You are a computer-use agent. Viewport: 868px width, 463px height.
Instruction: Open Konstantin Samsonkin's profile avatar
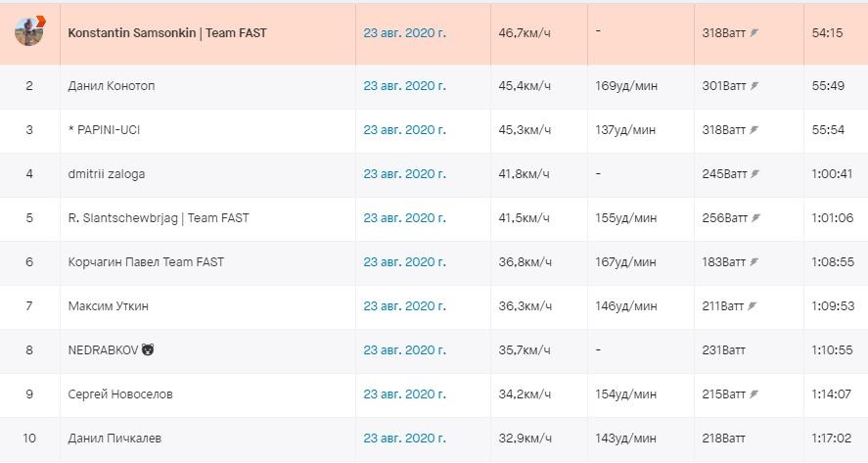pyautogui.click(x=29, y=31)
